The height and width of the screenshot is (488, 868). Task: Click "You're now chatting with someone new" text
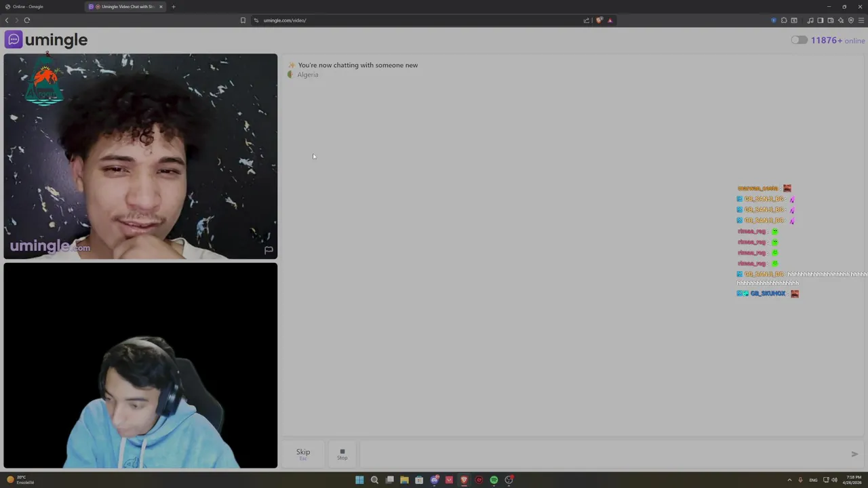tap(358, 65)
